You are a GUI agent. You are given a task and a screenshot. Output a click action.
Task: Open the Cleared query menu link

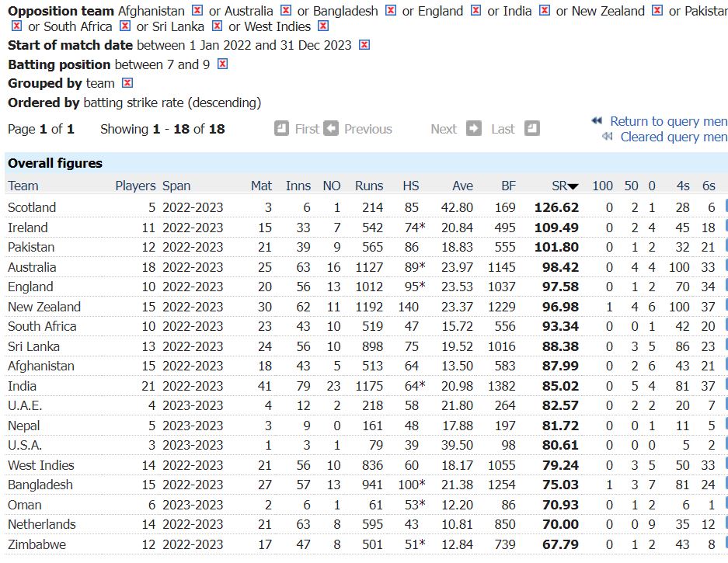click(x=673, y=137)
